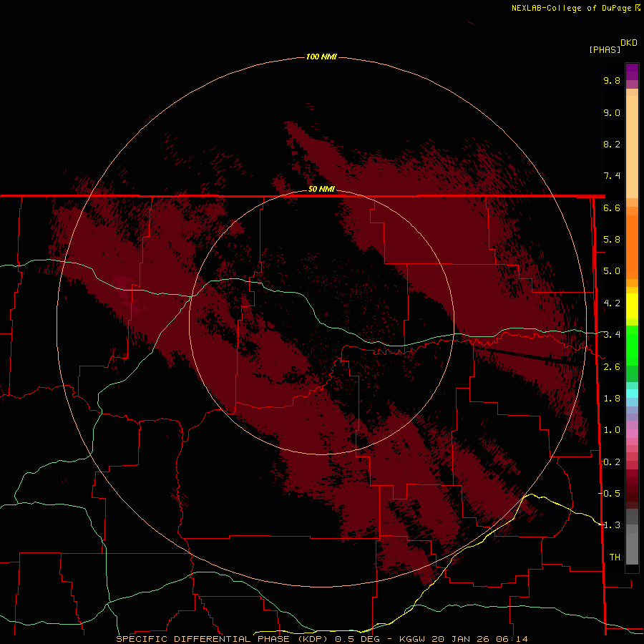Viewport: 644px width, 644px height.
Task: Click the 1.0 legend value
Action: 612,430
